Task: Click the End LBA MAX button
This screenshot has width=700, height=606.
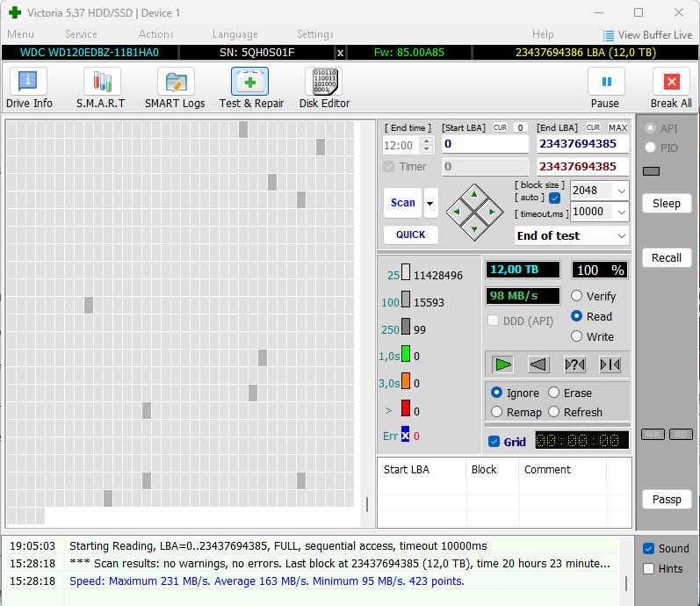Action: click(617, 127)
